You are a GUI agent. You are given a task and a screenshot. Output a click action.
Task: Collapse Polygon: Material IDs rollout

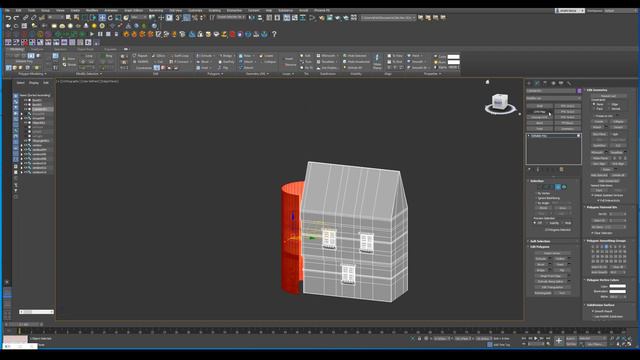click(x=602, y=207)
